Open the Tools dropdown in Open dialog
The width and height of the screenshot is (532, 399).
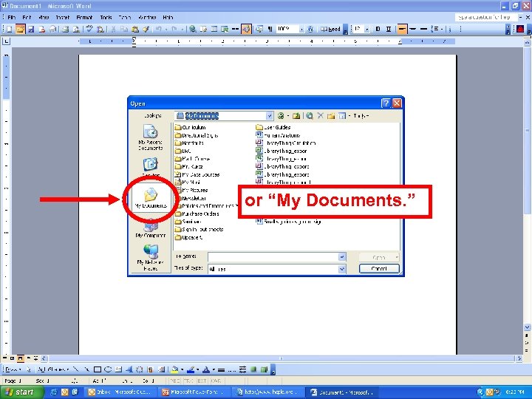click(x=361, y=116)
